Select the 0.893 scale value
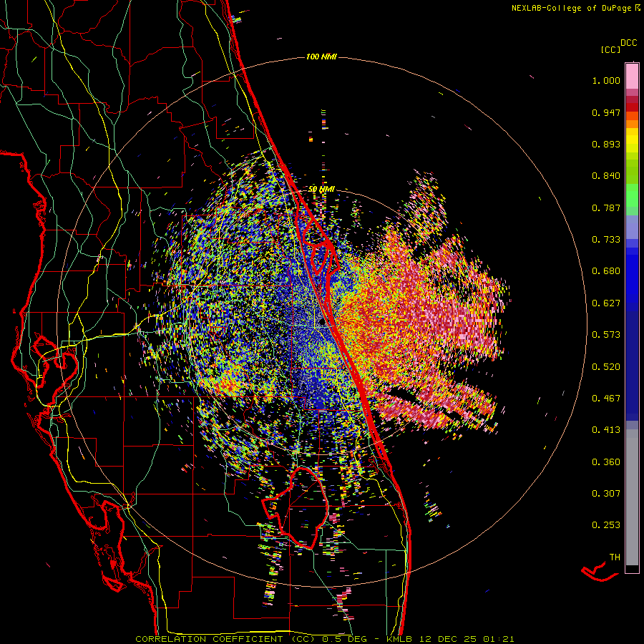This screenshot has height=644, width=644. pyautogui.click(x=606, y=144)
